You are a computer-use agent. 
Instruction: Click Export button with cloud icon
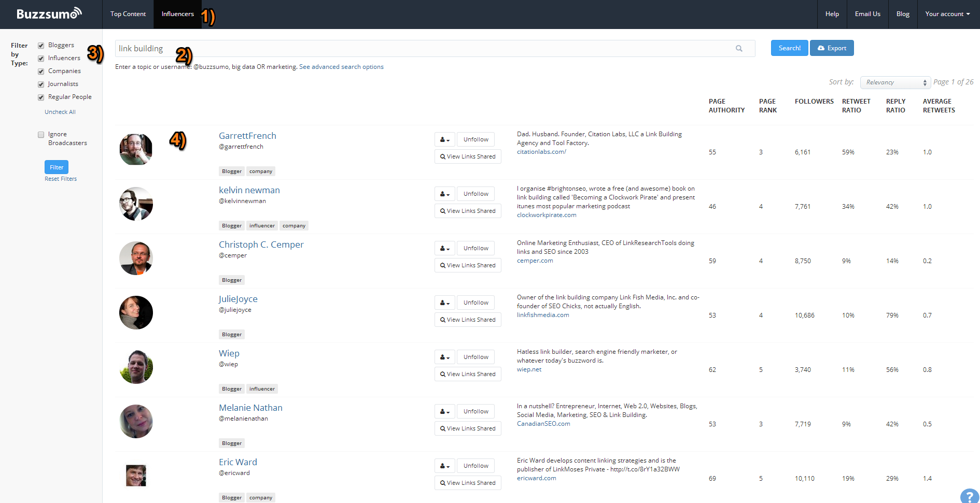point(831,48)
